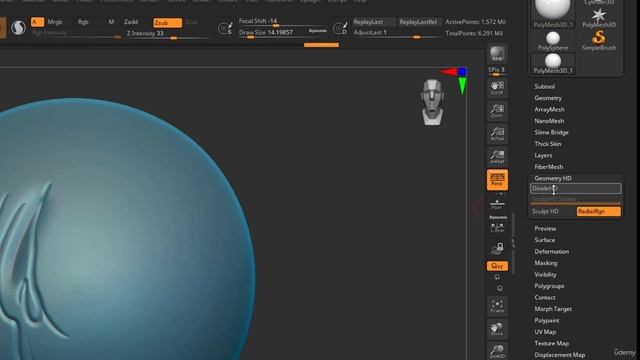Click the Frame mesh icon
640x360 pixels.
pos(497,306)
